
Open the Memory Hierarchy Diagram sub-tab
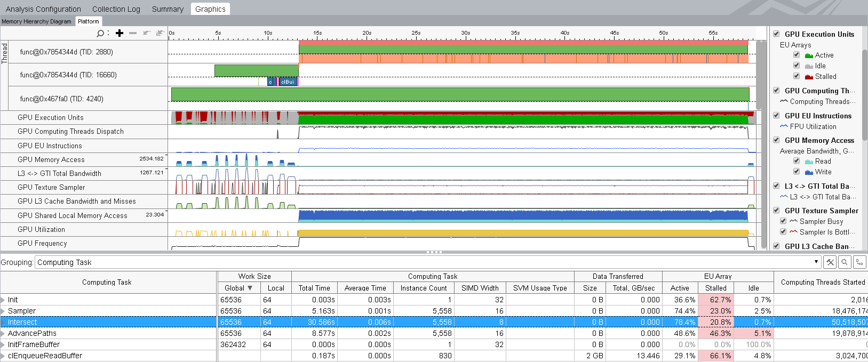click(36, 21)
